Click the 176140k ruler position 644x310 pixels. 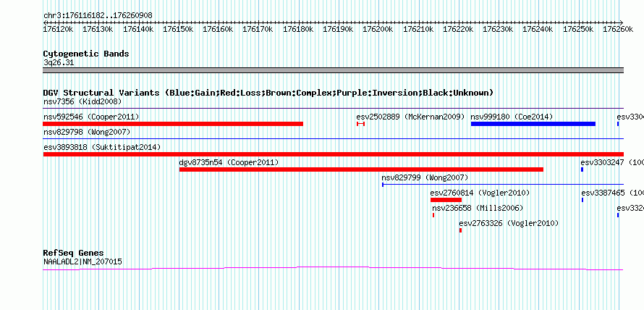point(138,29)
